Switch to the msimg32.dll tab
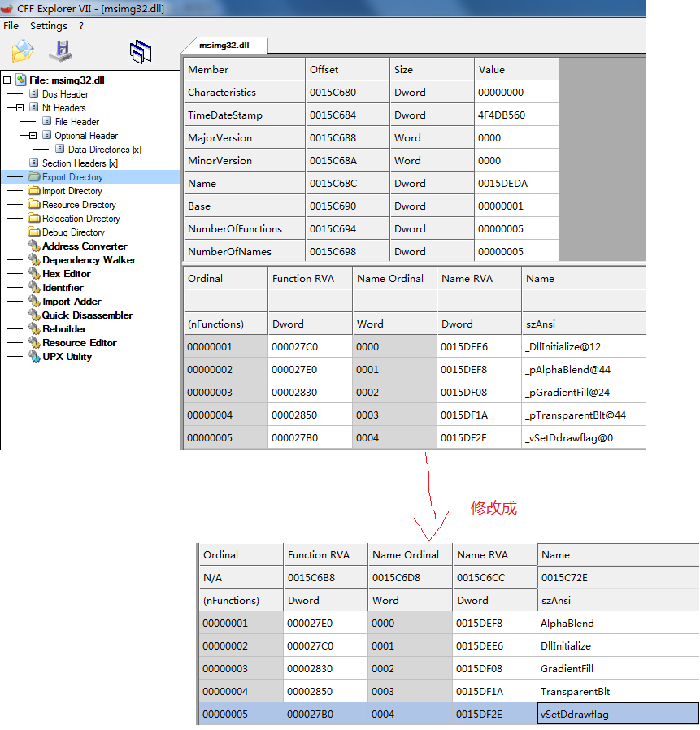 tap(224, 46)
